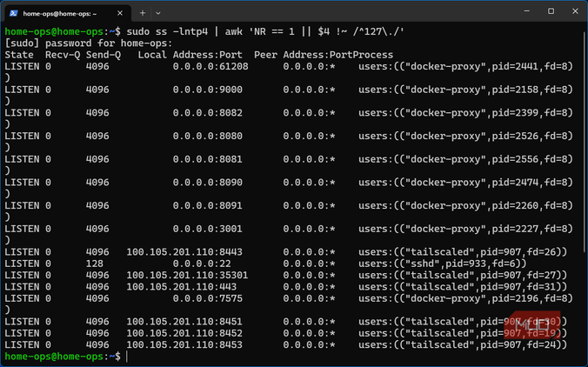Viewport: 588px width, 367px height.
Task: Click the address 0.0.0.0:7575
Action: pyautogui.click(x=207, y=299)
